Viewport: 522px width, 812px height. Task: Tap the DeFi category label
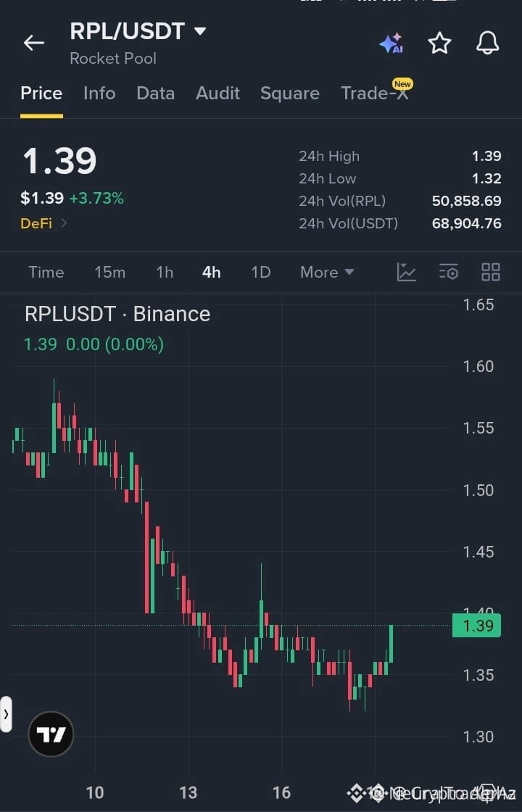36,223
